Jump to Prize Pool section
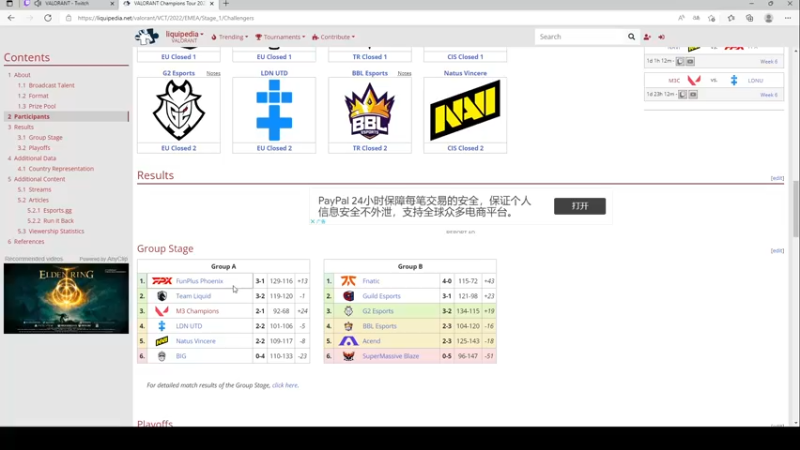The height and width of the screenshot is (450, 800). 42,106
